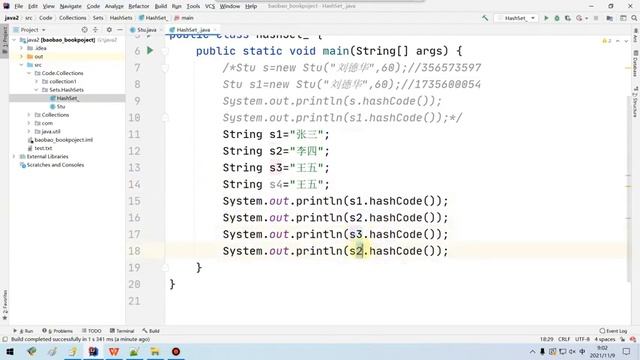Toggle Database tool window on right edge

click(636, 64)
